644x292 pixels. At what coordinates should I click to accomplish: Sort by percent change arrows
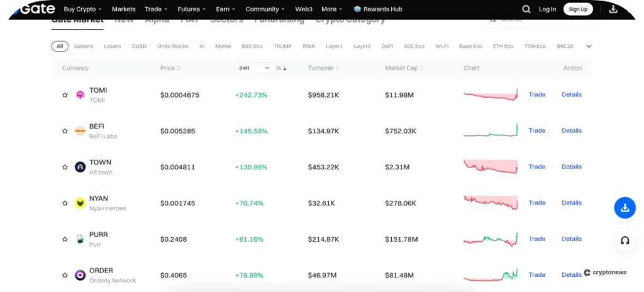click(x=285, y=68)
